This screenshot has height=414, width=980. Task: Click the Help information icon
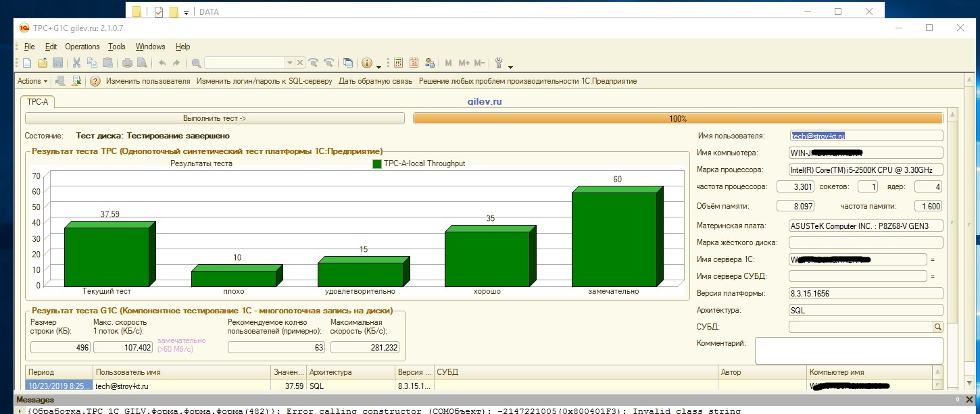pos(367,63)
